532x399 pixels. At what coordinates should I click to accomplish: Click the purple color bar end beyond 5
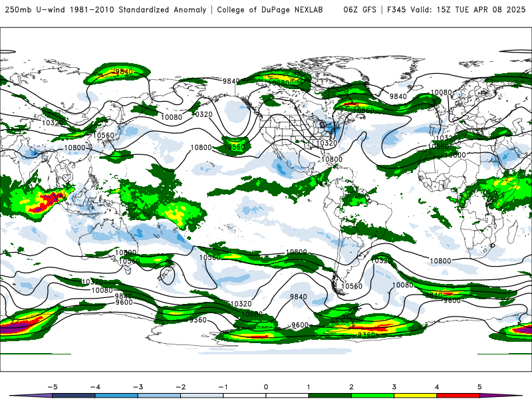click(x=501, y=396)
